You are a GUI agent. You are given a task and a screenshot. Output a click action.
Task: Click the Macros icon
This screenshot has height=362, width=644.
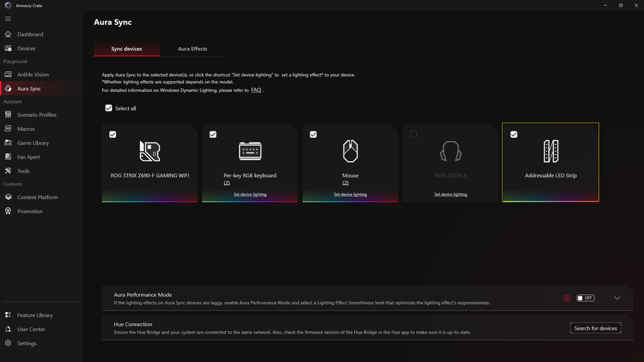[x=8, y=128]
